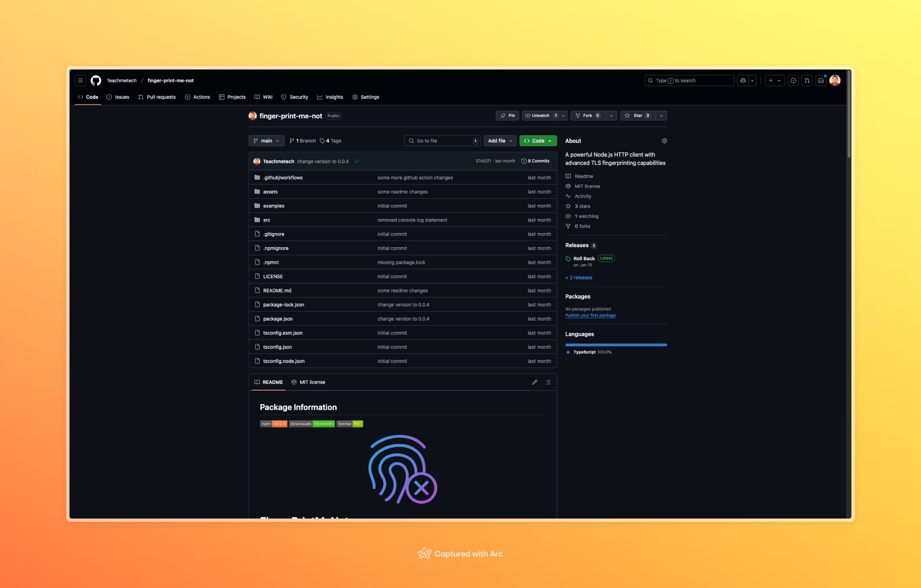Open the 4 Tags link
This screenshot has width=921, height=588.
[331, 141]
